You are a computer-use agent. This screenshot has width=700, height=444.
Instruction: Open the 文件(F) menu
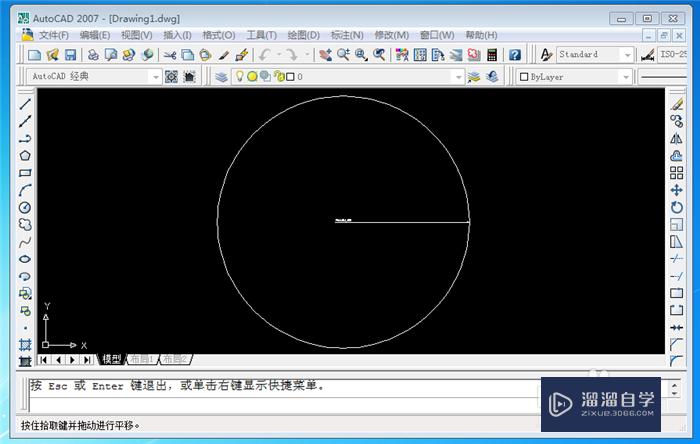tap(54, 35)
